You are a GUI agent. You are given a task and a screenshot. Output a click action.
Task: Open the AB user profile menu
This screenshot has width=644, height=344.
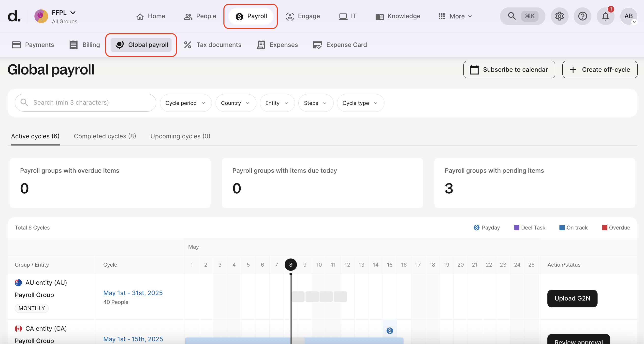(629, 16)
